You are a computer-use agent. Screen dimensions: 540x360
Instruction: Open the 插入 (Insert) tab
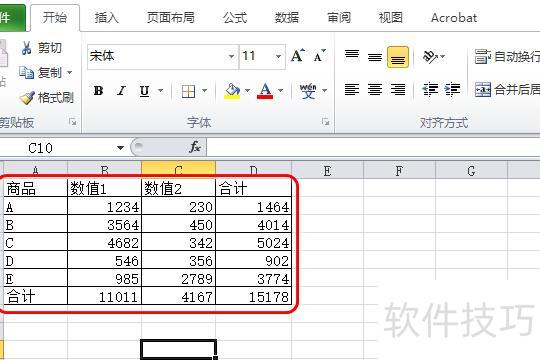(107, 18)
